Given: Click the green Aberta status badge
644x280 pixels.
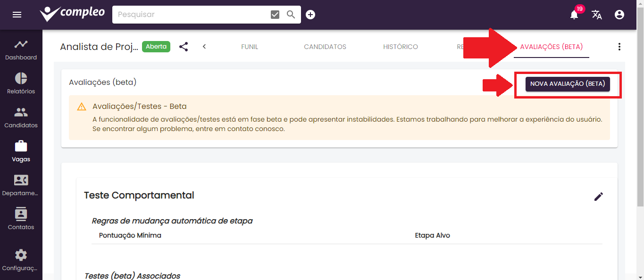Looking at the screenshot, I should pos(156,47).
